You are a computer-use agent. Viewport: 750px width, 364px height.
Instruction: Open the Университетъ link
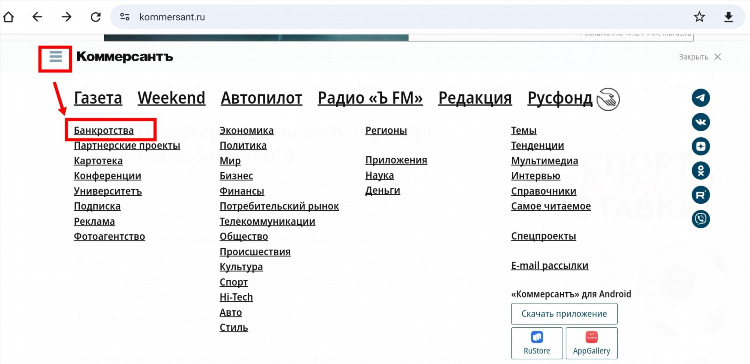(108, 191)
